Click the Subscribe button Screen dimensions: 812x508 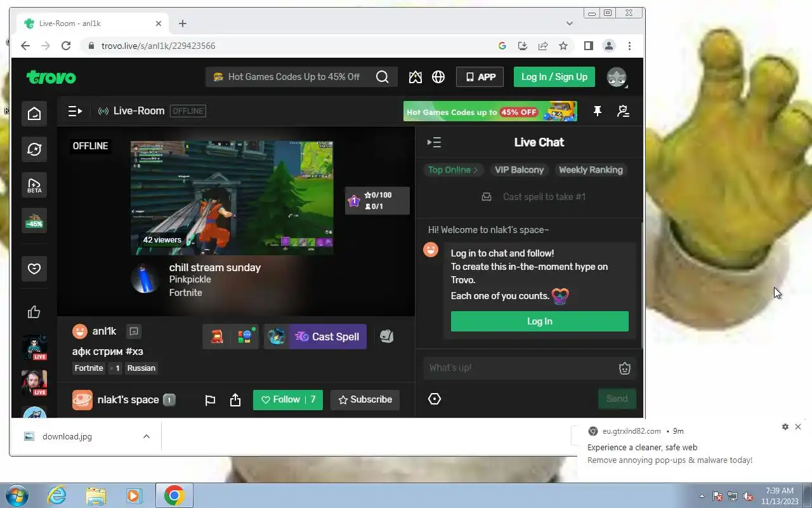point(365,399)
